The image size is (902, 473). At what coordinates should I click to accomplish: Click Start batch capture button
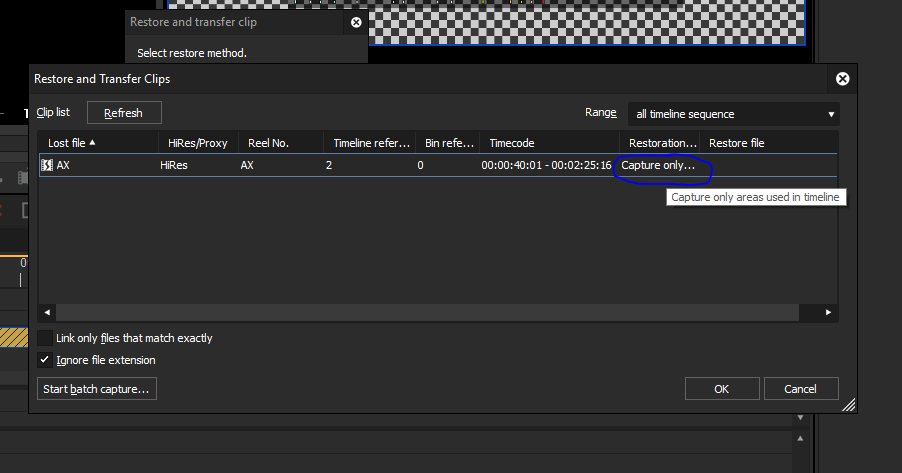(97, 389)
